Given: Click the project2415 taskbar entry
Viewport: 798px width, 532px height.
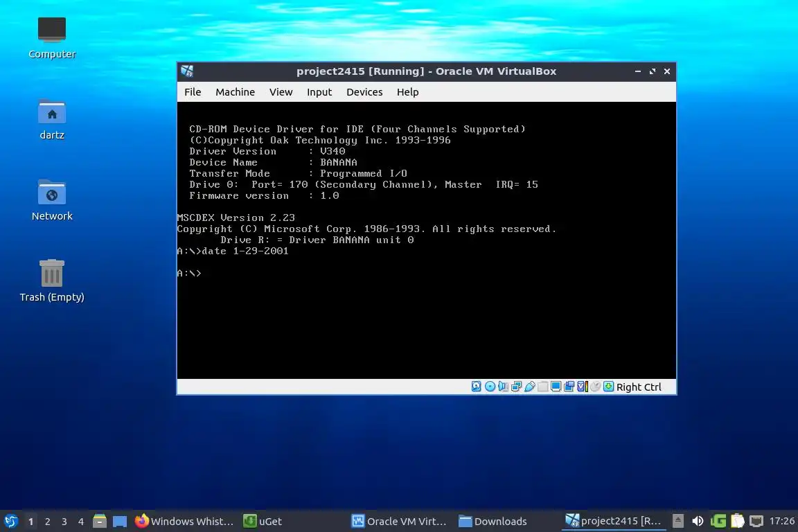Looking at the screenshot, I should (613, 521).
